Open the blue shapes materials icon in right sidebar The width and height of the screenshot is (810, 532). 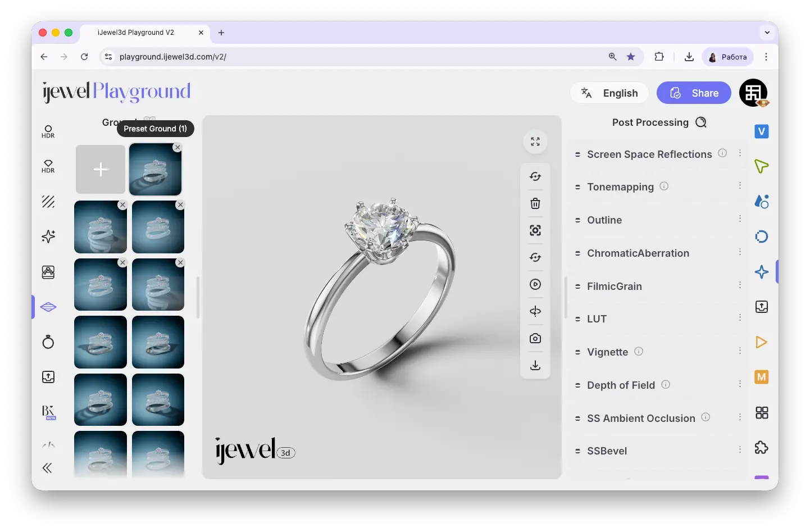pos(762,202)
